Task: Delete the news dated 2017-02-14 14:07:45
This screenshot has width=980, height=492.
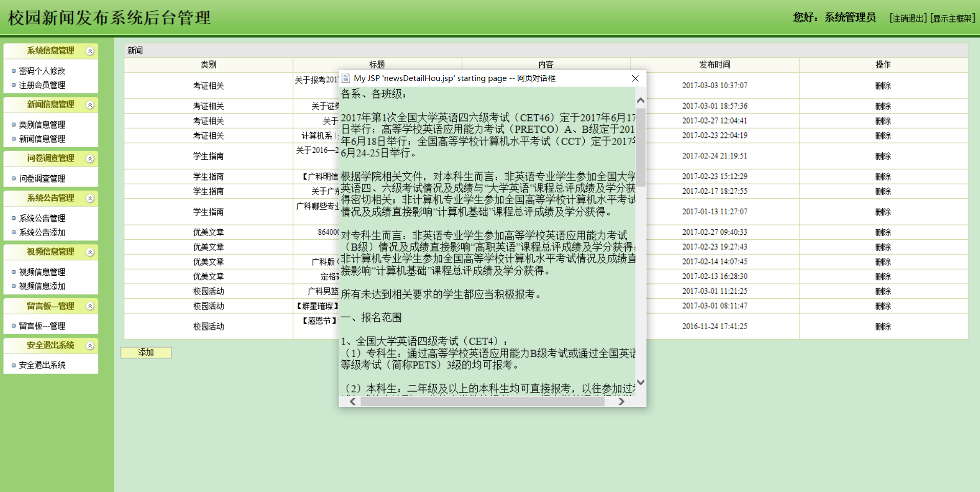Action: click(x=883, y=262)
